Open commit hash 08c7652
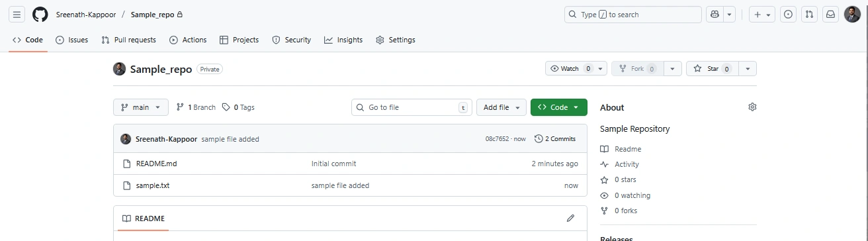Screen dimensions: 868x241 pos(497,139)
